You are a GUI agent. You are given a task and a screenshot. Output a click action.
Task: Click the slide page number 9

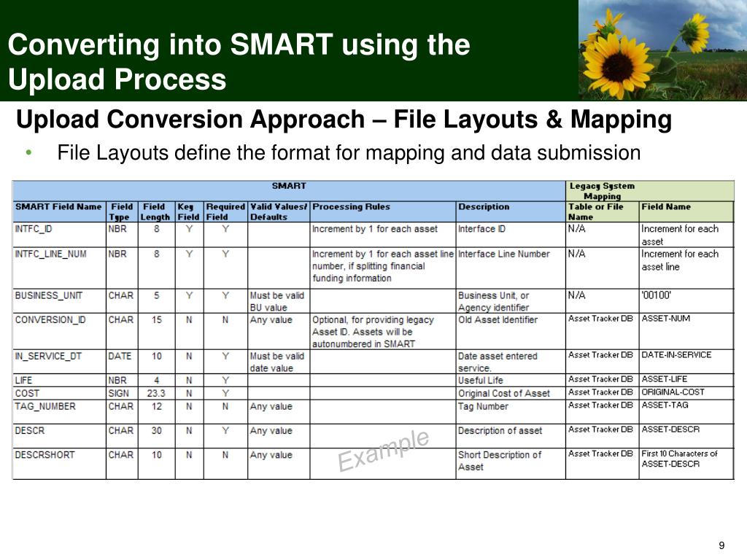(x=721, y=545)
